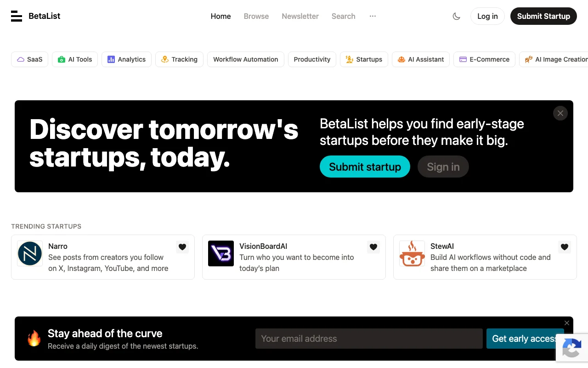This screenshot has width=588, height=368.
Task: Choose the Productivity category tag
Action: (x=312, y=59)
